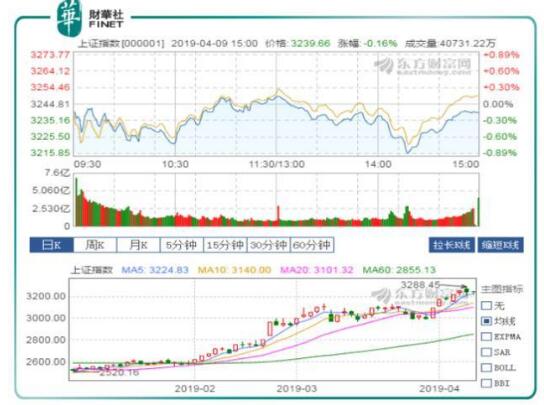
Task: Open the 60分钟 chart tab
Action: (x=312, y=245)
